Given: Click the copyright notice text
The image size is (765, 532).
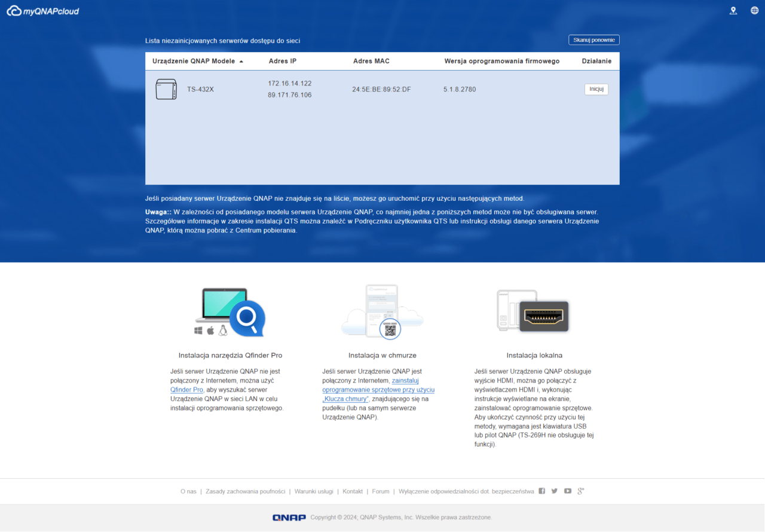Looking at the screenshot, I should [x=401, y=518].
